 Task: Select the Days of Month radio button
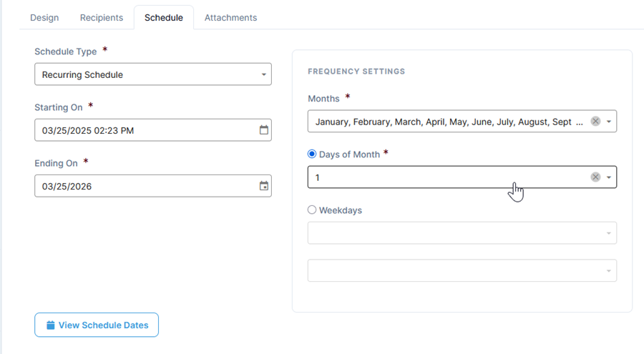pos(312,154)
